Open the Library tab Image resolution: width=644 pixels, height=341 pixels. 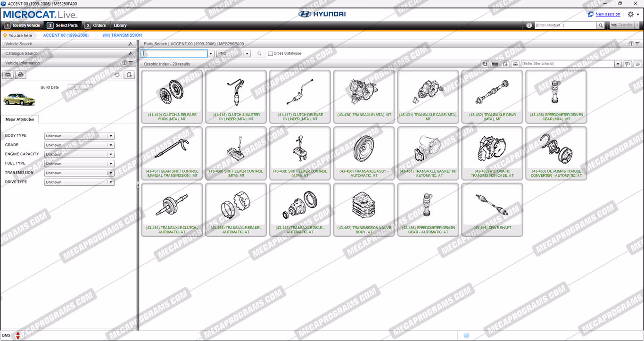click(120, 25)
